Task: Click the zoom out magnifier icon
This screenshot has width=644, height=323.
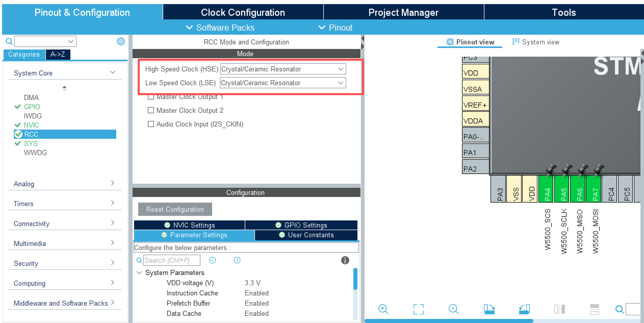Action: coord(453,309)
